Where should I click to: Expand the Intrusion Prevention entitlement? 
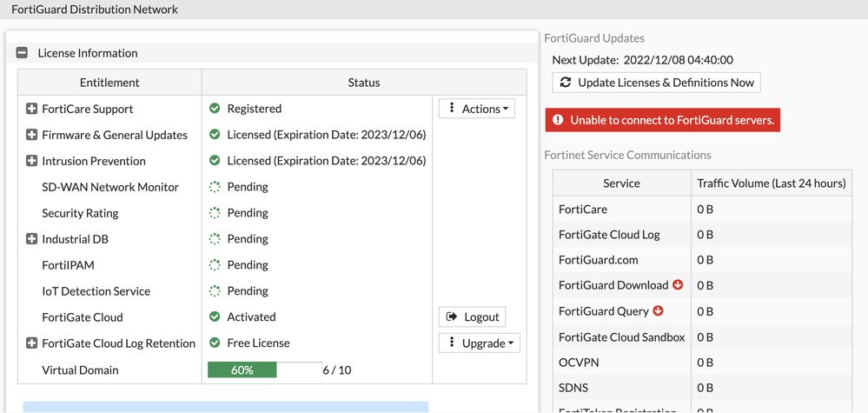point(31,161)
